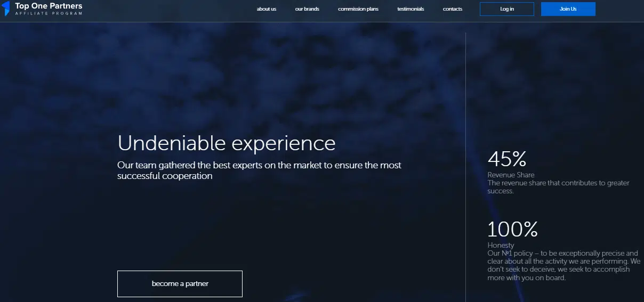View the testimonials page
The image size is (644, 302).
point(410,9)
